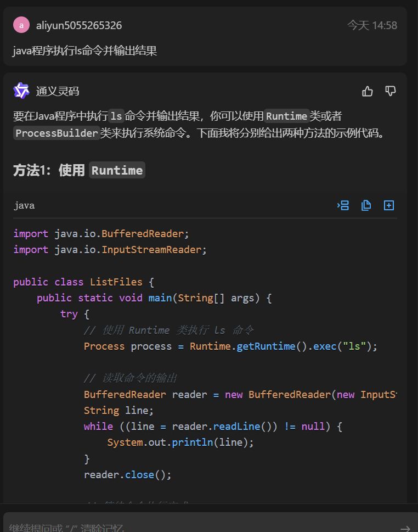Click the thumbs down feedback icon
Viewport: 418px width, 532px height.
click(x=390, y=91)
